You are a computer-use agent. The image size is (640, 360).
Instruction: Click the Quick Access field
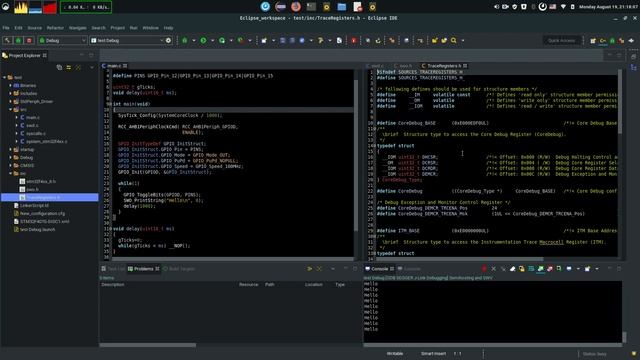coord(562,40)
